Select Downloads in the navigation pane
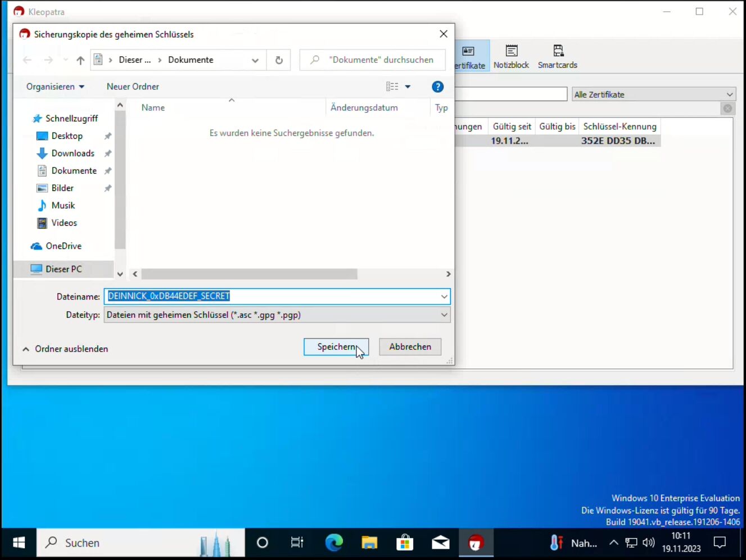This screenshot has height=560, width=746. tap(73, 153)
